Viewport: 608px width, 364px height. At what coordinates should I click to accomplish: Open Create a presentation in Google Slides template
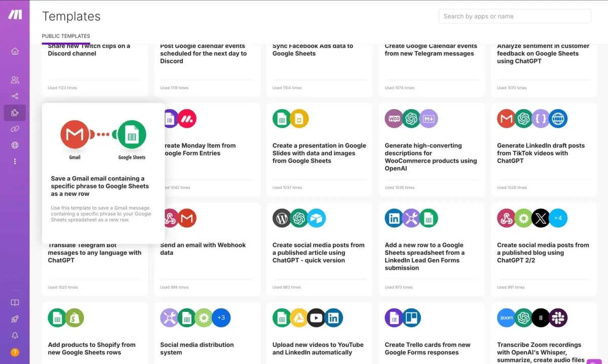coord(319,153)
